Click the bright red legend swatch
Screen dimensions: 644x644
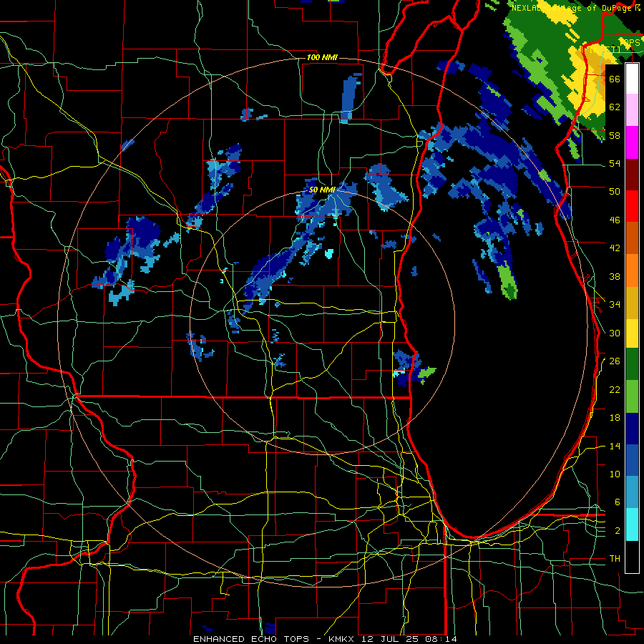[632, 206]
